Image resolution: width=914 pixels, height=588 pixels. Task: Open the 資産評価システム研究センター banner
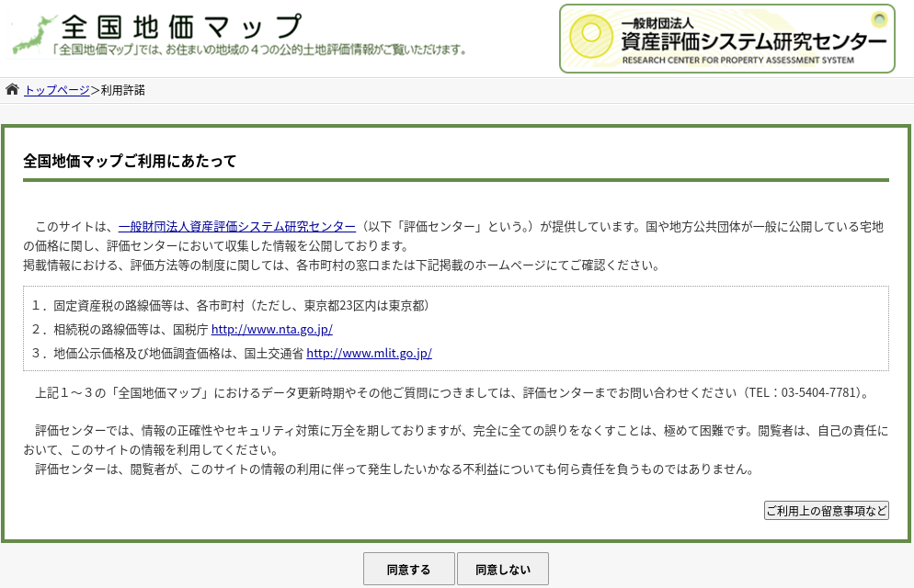727,39
